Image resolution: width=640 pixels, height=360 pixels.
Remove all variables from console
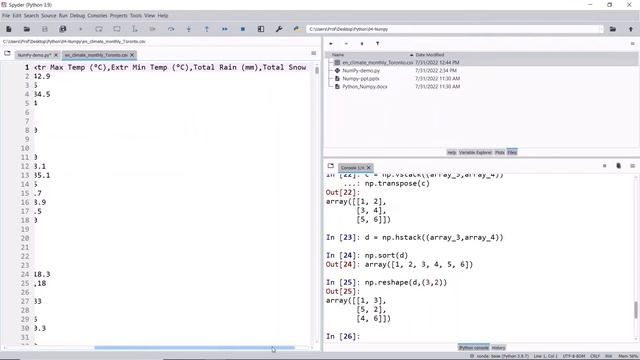(x=618, y=166)
